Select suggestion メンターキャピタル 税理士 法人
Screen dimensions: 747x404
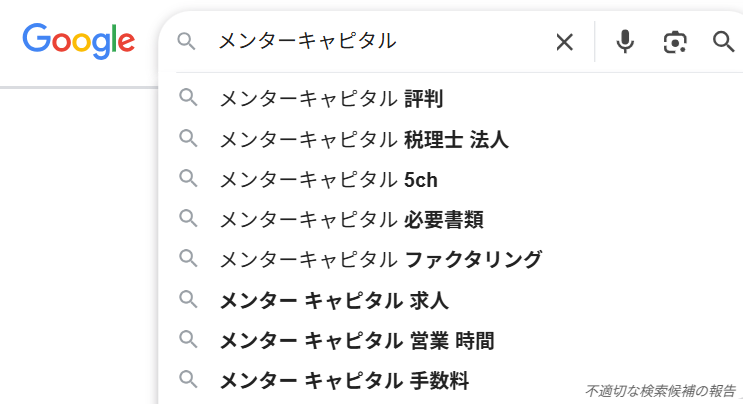point(363,139)
